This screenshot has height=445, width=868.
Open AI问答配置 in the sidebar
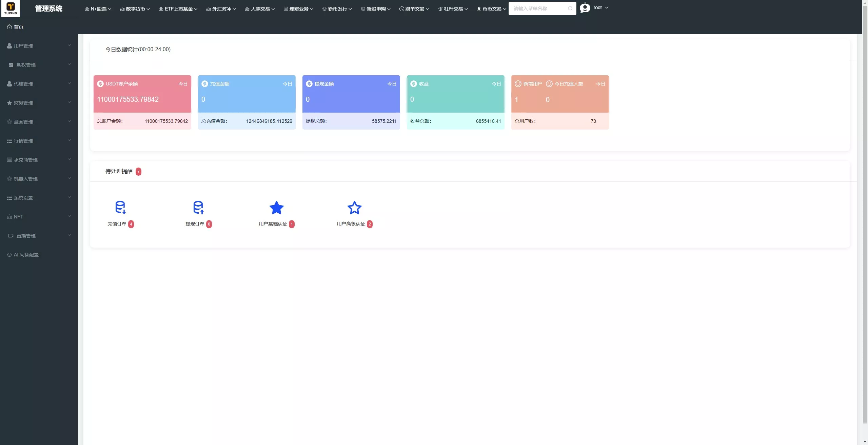click(39, 255)
